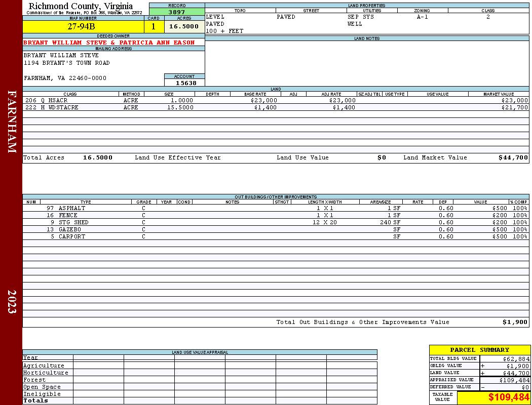The width and height of the screenshot is (532, 405).
Task: Click Total Out Buildings value $1,900
Action: (515, 322)
